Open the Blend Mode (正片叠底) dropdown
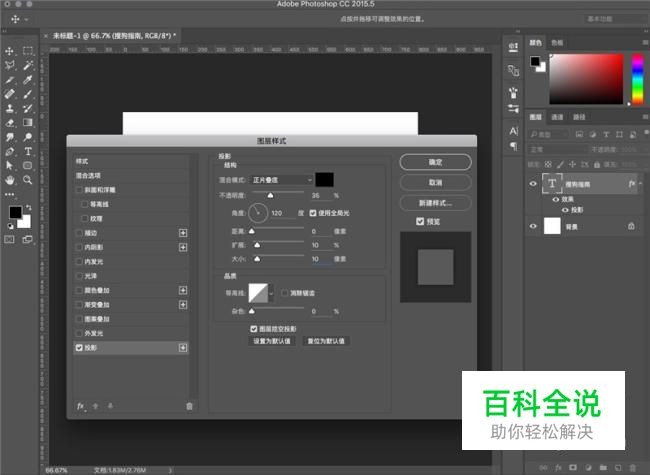The width and height of the screenshot is (650, 475). tap(281, 180)
